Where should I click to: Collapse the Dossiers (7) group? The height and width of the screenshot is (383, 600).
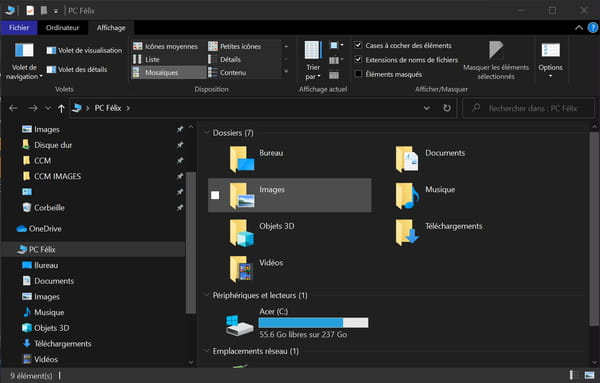coord(207,133)
